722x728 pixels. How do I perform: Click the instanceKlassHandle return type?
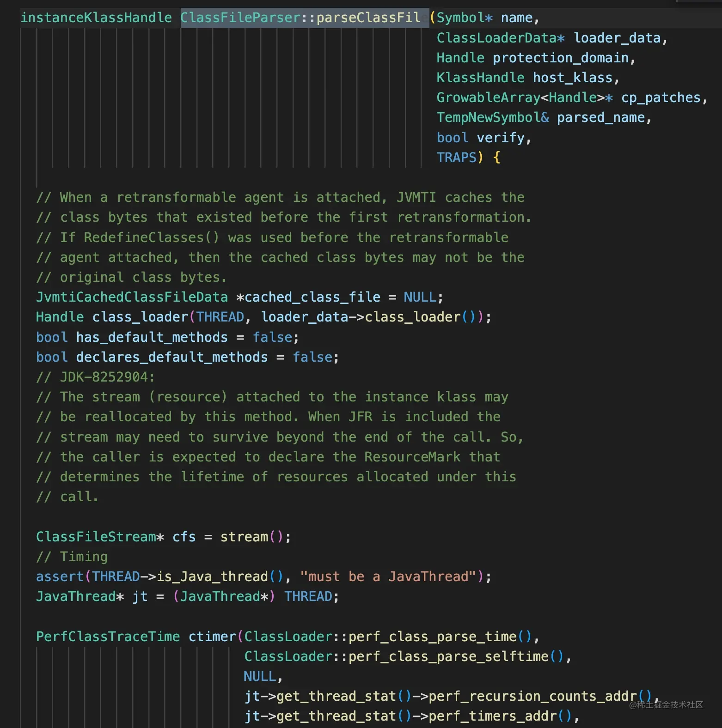tap(96, 18)
